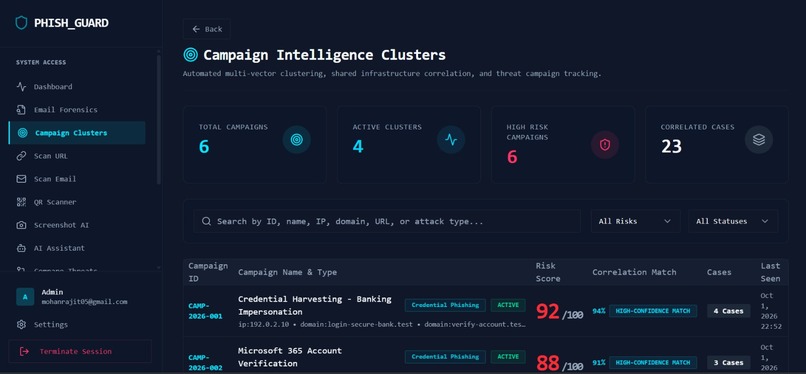
Task: Go to Scan Email page
Action: (x=77, y=179)
